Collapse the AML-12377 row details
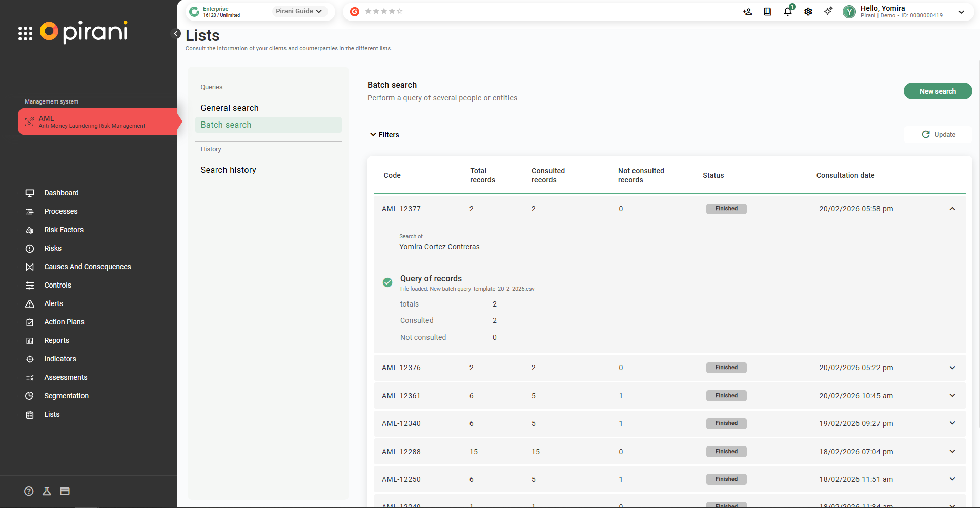The height and width of the screenshot is (508, 980). (x=952, y=209)
